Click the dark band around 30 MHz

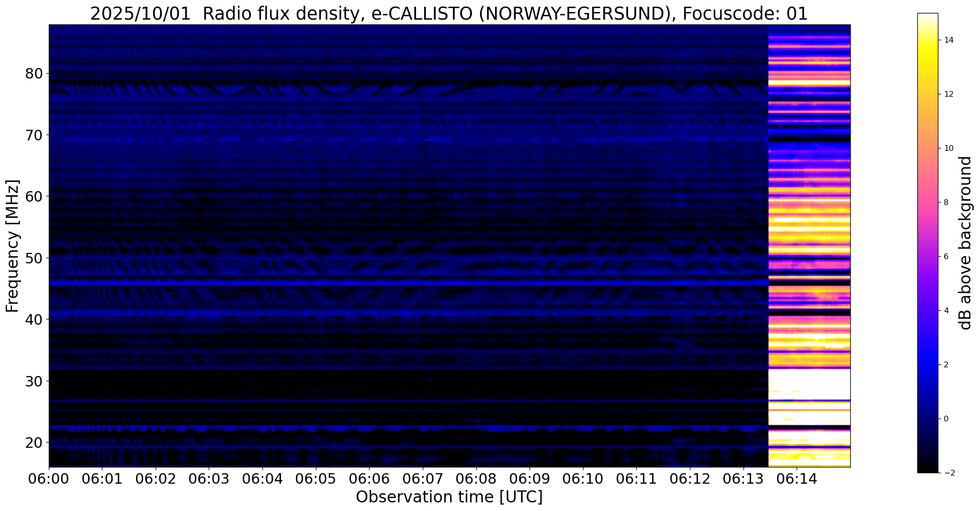click(x=408, y=383)
